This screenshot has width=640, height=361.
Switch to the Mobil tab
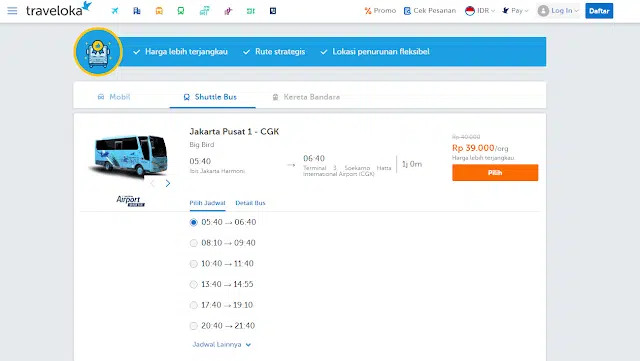[114, 97]
